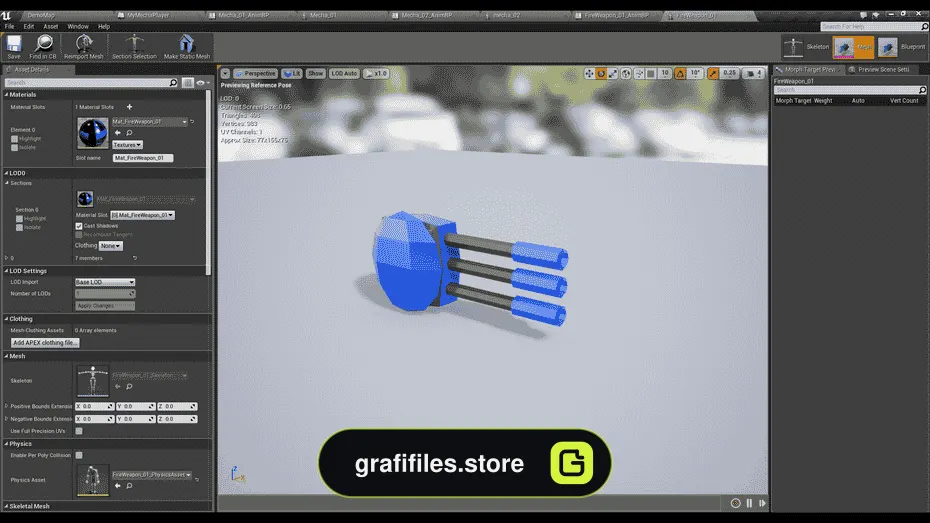Enable Isolate for Element 0
This screenshot has width=930, height=523.
point(14,148)
